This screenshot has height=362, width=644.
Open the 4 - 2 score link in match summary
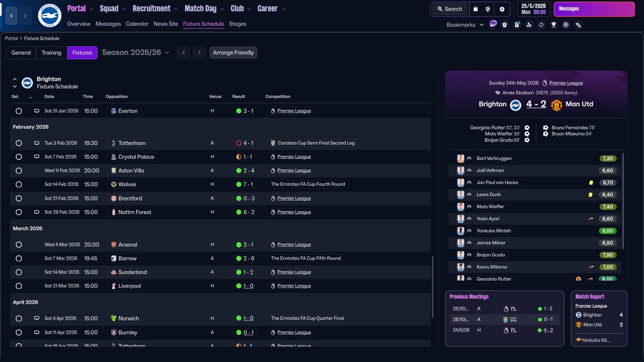(536, 104)
